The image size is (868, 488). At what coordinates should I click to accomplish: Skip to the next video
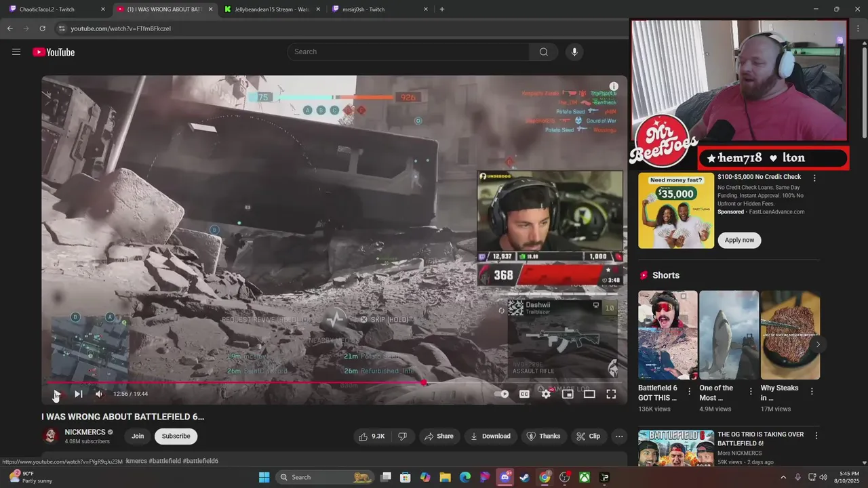[x=79, y=394]
